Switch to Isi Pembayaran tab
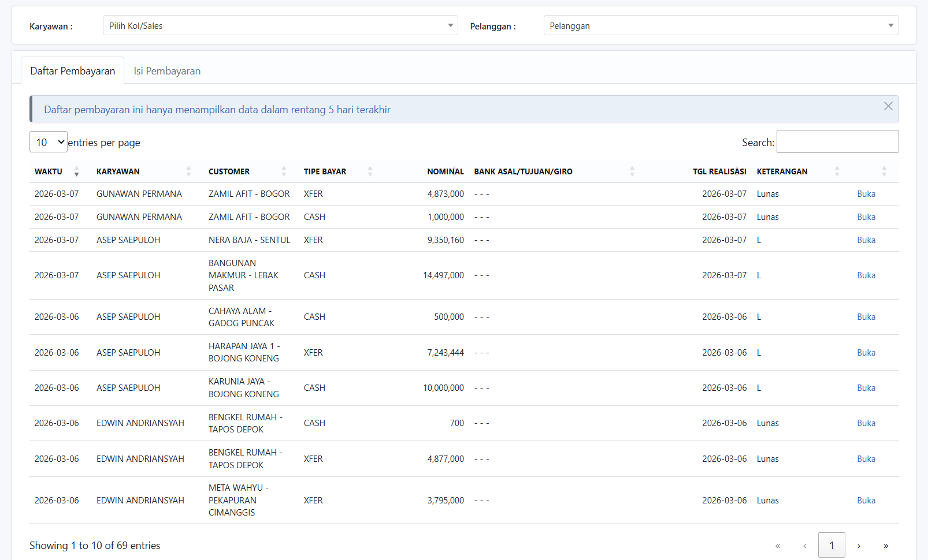The height and width of the screenshot is (560, 928). (x=167, y=71)
